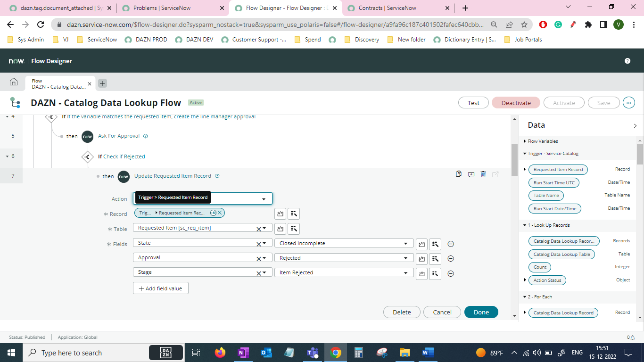
Task: Click the Windows Start button
Action: coord(11,353)
